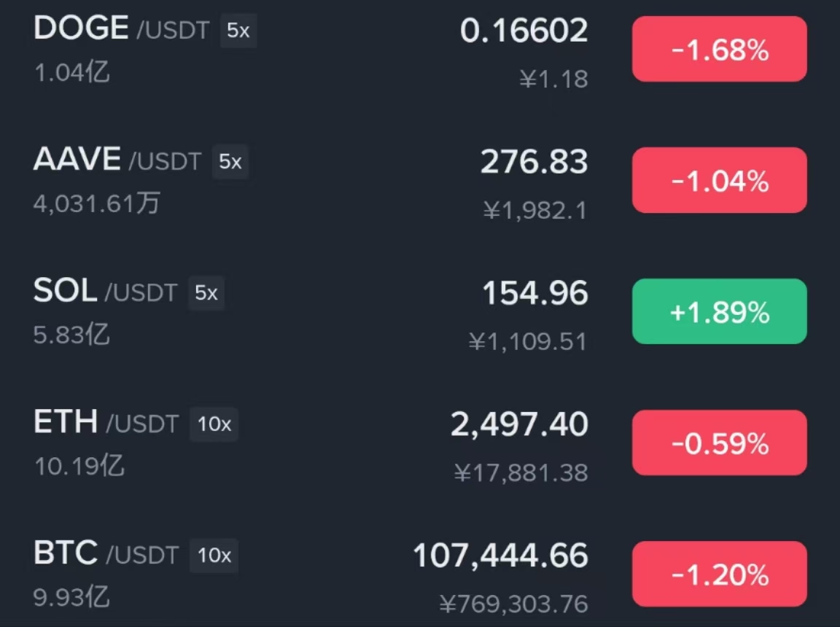The image size is (840, 627).
Task: Click the -0.59% change button for ETH
Action: click(x=720, y=443)
